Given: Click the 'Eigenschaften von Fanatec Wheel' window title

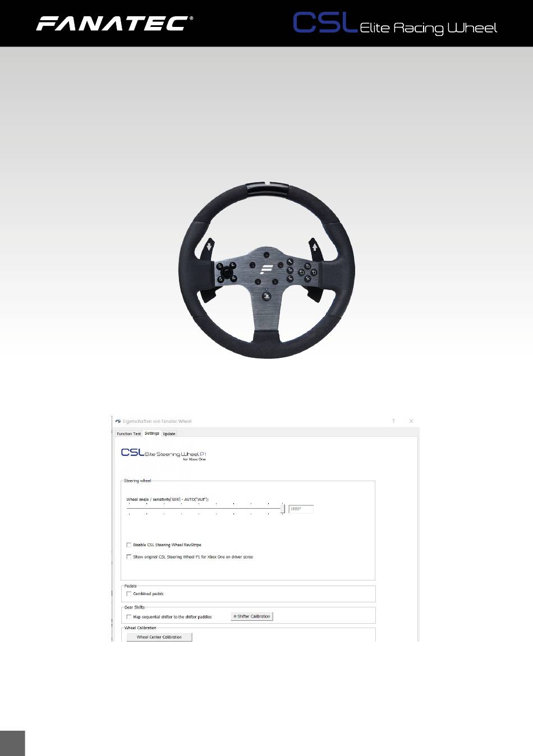Looking at the screenshot, I should 157,421.
